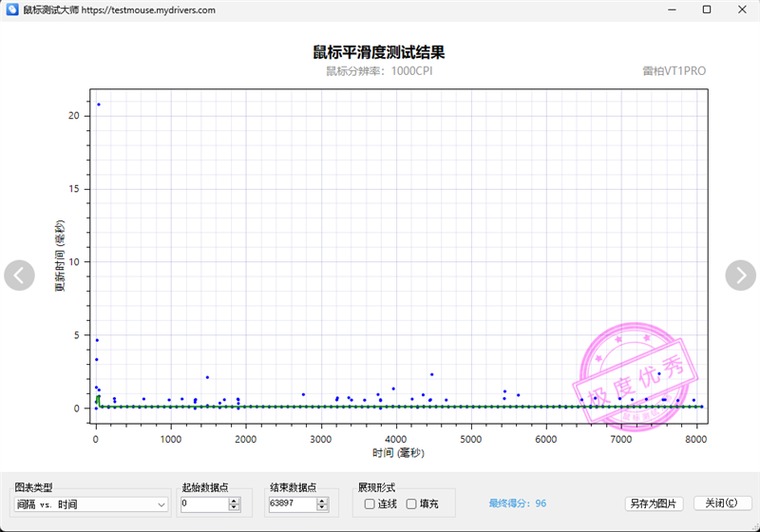Viewport: 760px width, 532px height.
Task: Click the 关闭(C) button
Action: coord(722,503)
